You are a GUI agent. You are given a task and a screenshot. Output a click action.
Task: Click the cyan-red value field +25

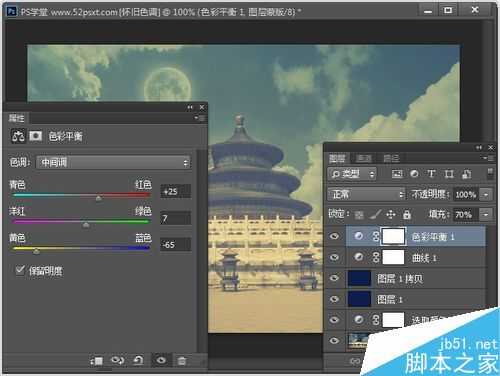176,191
